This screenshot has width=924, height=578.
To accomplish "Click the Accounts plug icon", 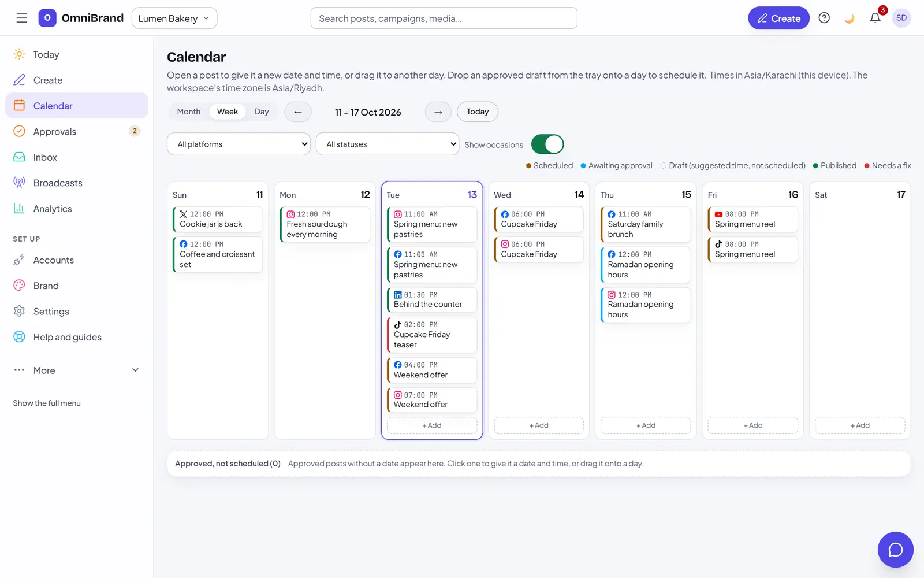I will tap(19, 260).
